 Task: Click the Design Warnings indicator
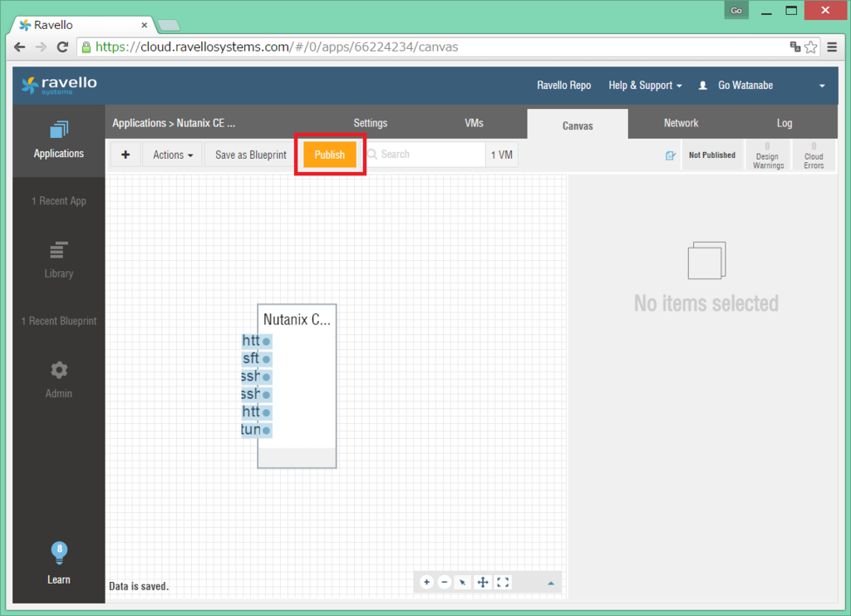pos(768,155)
